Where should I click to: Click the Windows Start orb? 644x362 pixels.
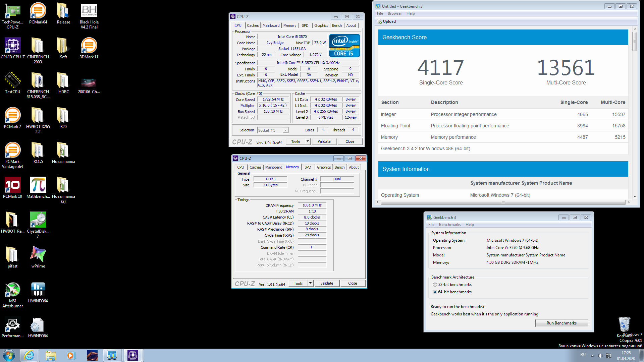click(x=9, y=355)
